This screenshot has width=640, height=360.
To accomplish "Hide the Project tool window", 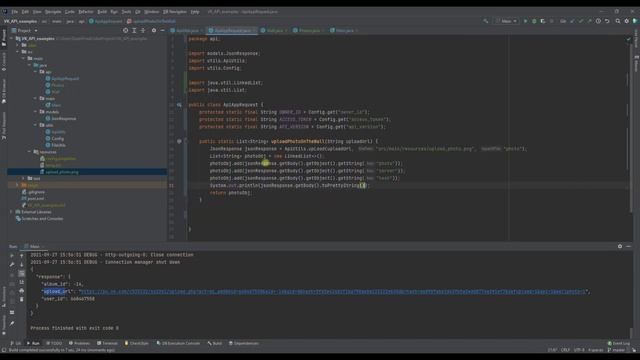I will [162, 31].
